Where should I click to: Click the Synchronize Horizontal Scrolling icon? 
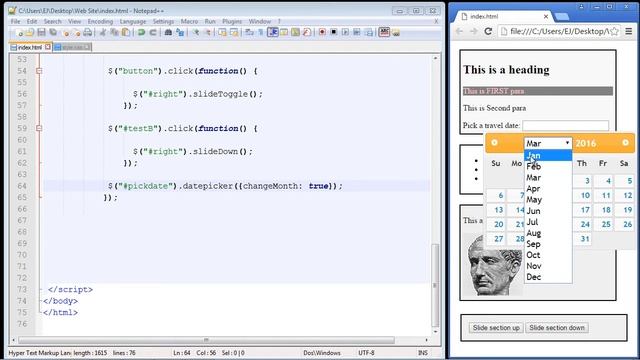pos(234,32)
